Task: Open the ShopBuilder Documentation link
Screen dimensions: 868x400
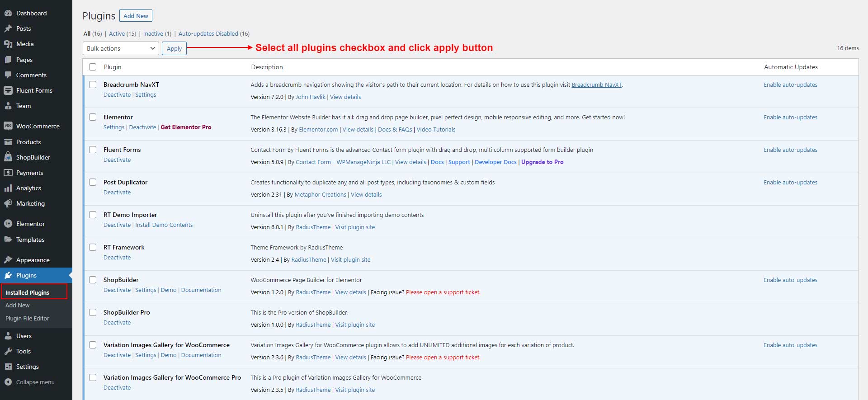Action: coord(201,290)
